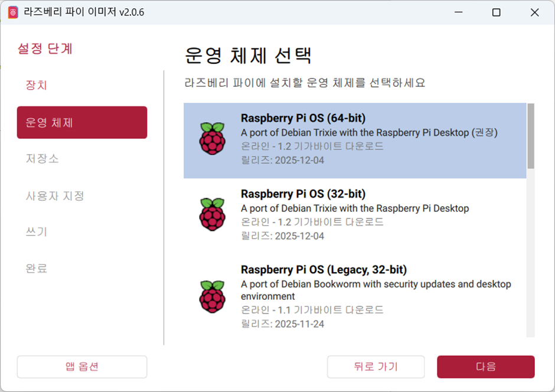Click the raspberry icon for Raspberry Pi OS (64-bit)
Viewport: 555px width, 392px height.
(x=213, y=138)
